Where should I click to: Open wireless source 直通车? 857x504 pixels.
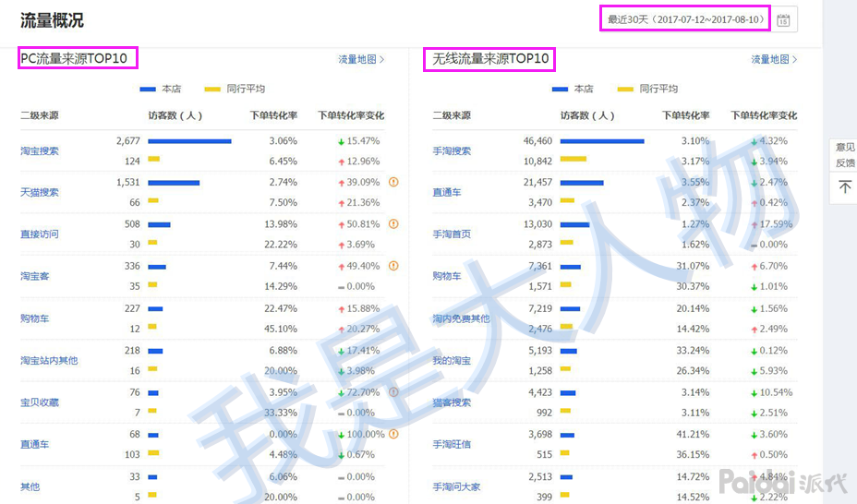point(447,192)
